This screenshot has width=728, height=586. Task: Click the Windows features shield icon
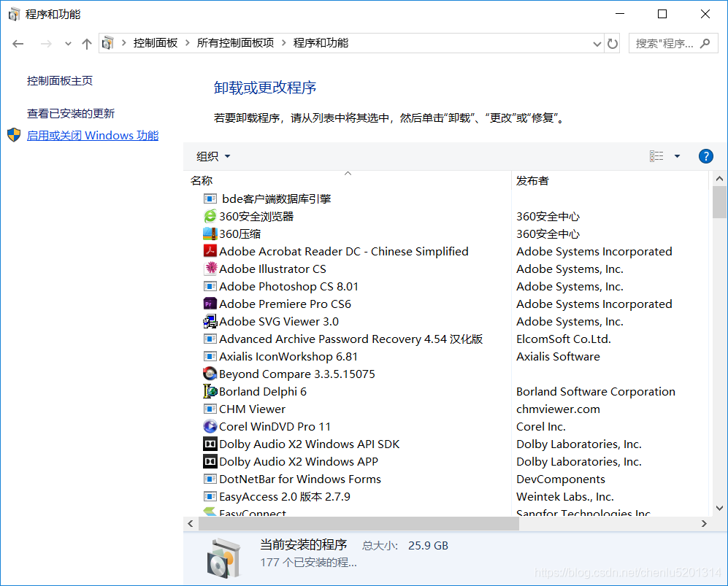point(14,135)
